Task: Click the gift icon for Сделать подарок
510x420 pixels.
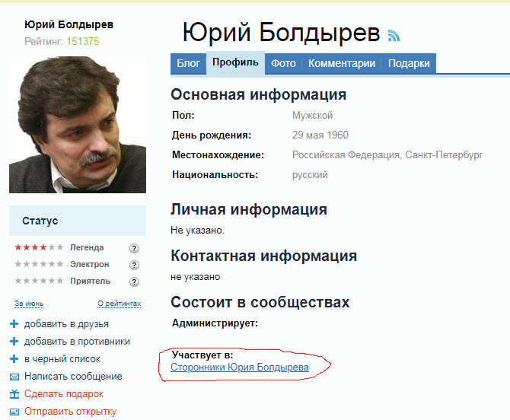Action: click(x=14, y=394)
